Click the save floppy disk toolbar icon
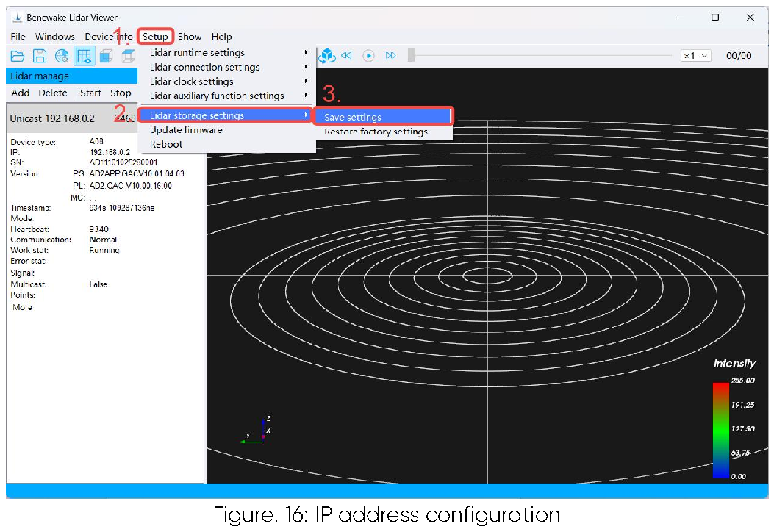This screenshot has width=774, height=532. 40,57
